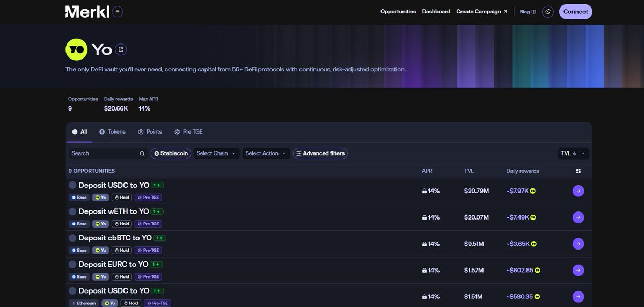The image size is (644, 307).
Task: Click the search magnifier icon
Action: pos(142,153)
